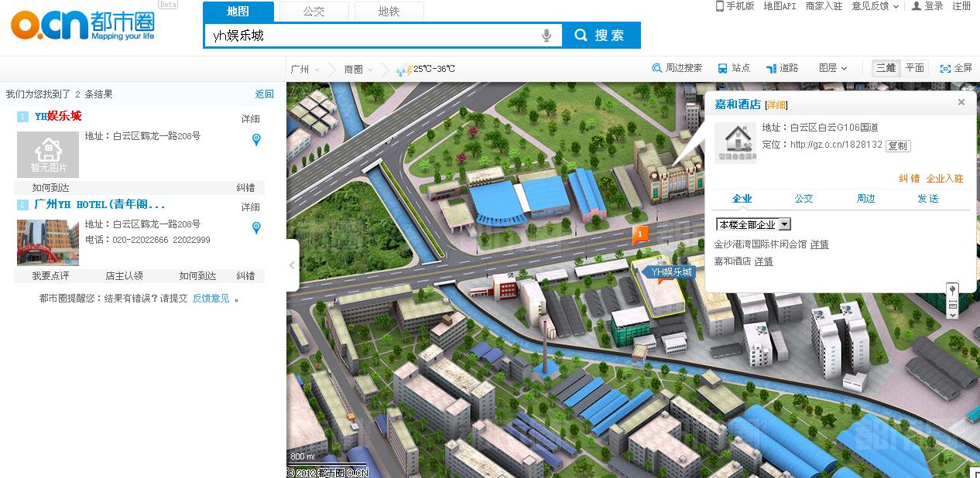980x478 pixels.
Task: Click 纠错 under YH娱乐城 result
Action: point(245,188)
